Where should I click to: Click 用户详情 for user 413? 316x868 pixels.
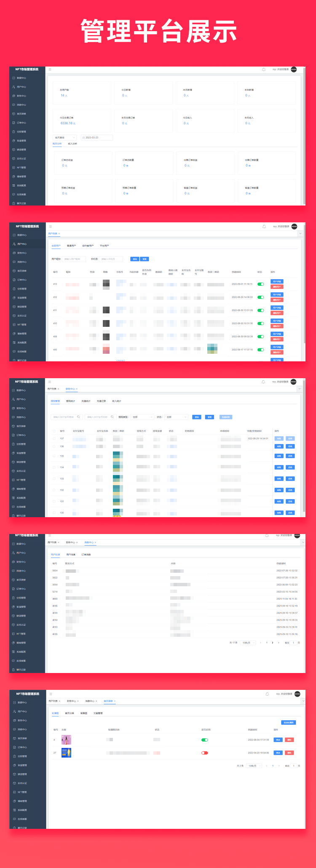point(277,282)
